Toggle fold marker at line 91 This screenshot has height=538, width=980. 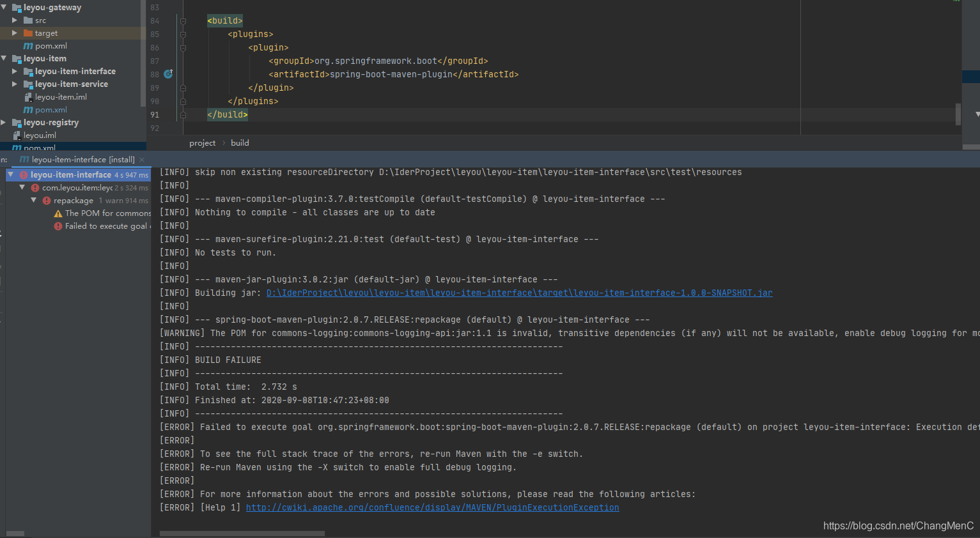point(183,115)
